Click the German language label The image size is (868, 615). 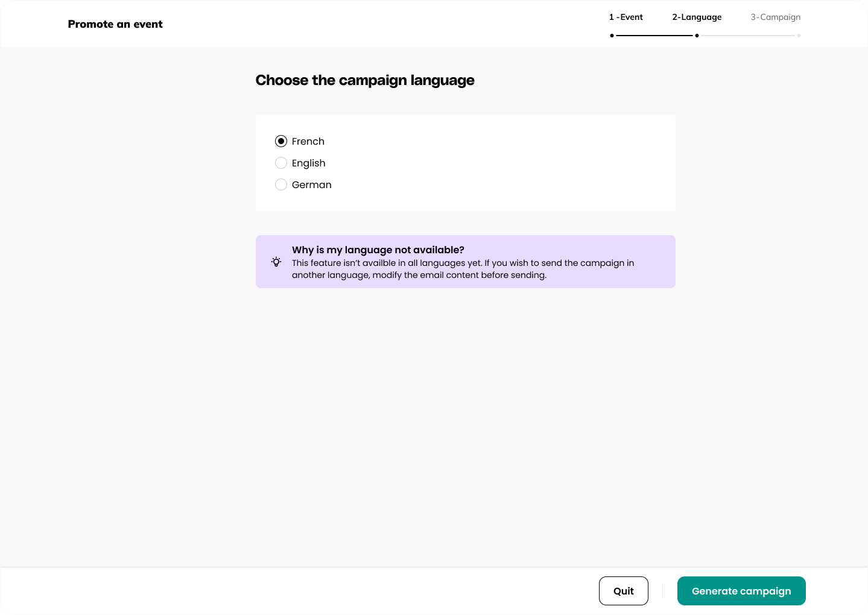[x=311, y=184]
